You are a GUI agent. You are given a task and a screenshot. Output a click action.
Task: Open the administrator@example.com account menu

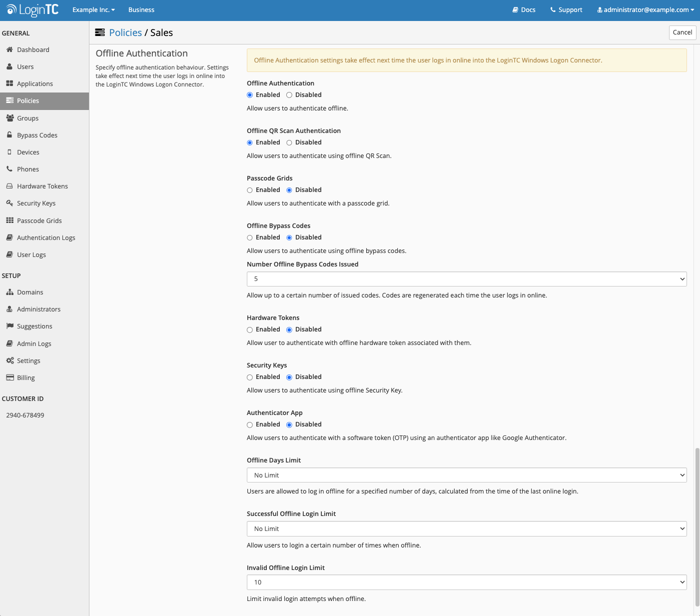point(646,10)
